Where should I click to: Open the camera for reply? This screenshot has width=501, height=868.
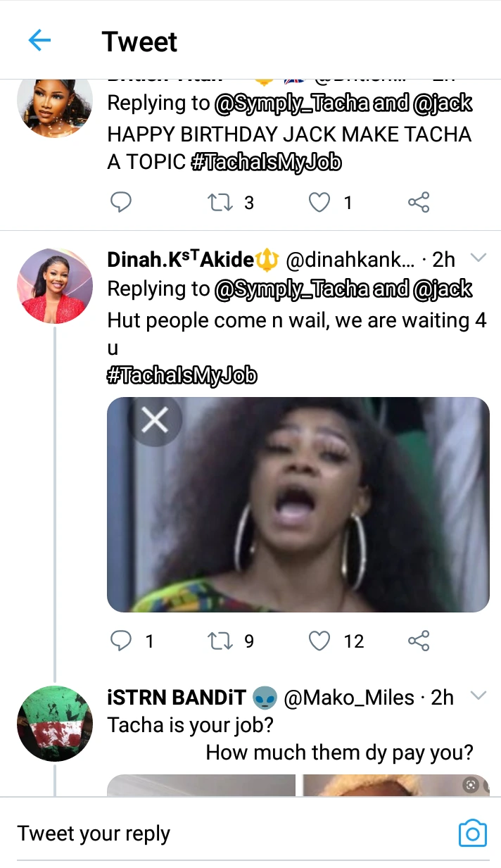(x=472, y=834)
